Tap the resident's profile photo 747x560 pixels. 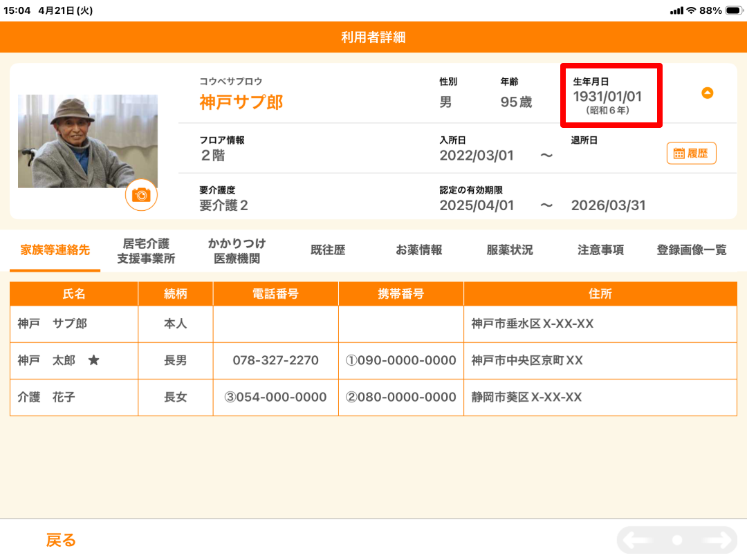[x=88, y=141]
